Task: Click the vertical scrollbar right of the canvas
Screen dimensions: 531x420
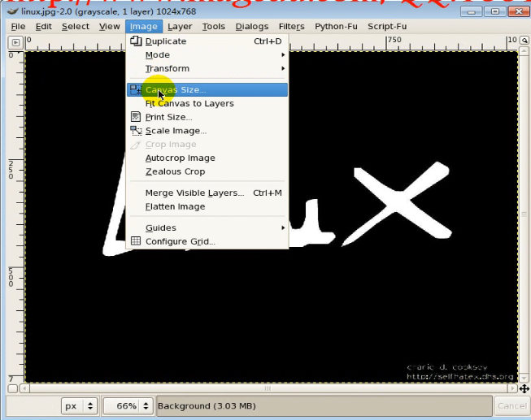Action: point(524,214)
